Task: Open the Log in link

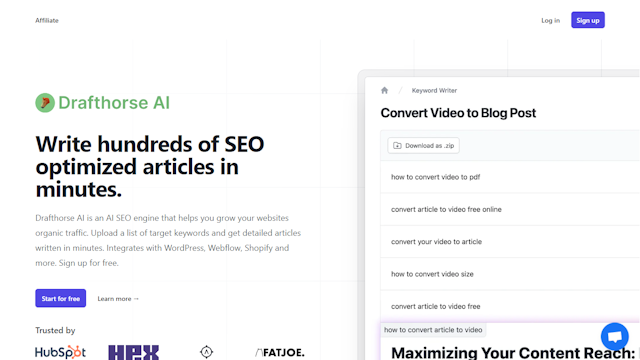Action: 551,20
